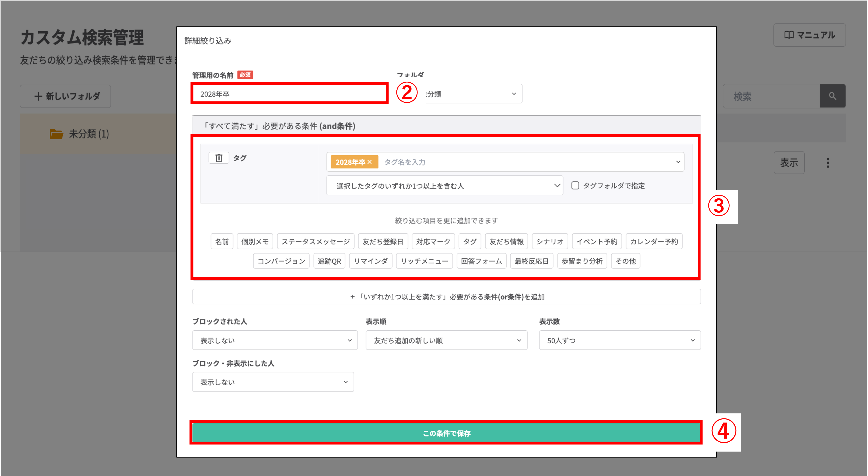Add その他 filter condition
The width and height of the screenshot is (868, 476).
[x=625, y=261]
